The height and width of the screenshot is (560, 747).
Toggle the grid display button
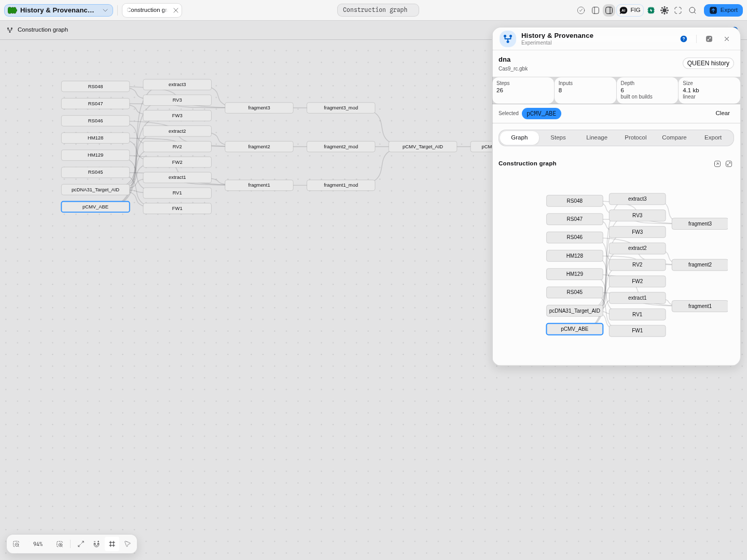pyautogui.click(x=112, y=544)
